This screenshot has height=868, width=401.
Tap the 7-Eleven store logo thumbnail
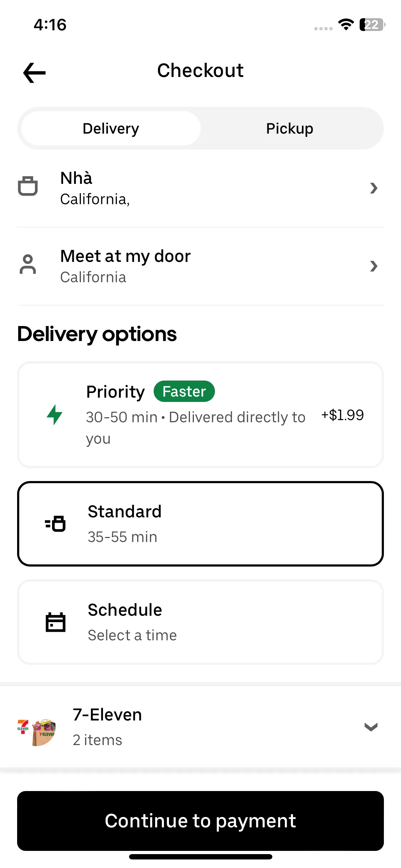pyautogui.click(x=37, y=732)
